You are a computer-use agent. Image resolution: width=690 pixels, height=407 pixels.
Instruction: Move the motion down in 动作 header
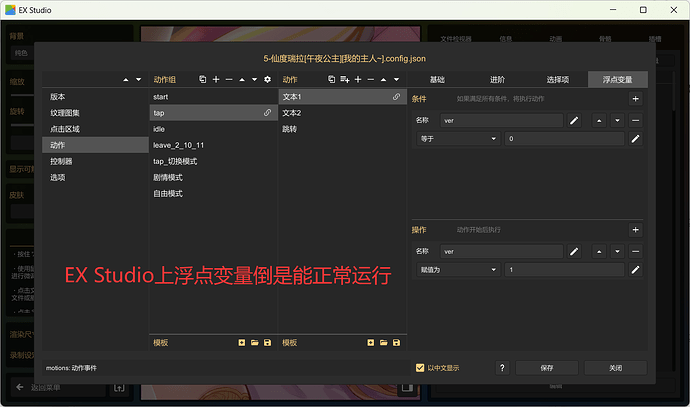pyautogui.click(x=396, y=80)
